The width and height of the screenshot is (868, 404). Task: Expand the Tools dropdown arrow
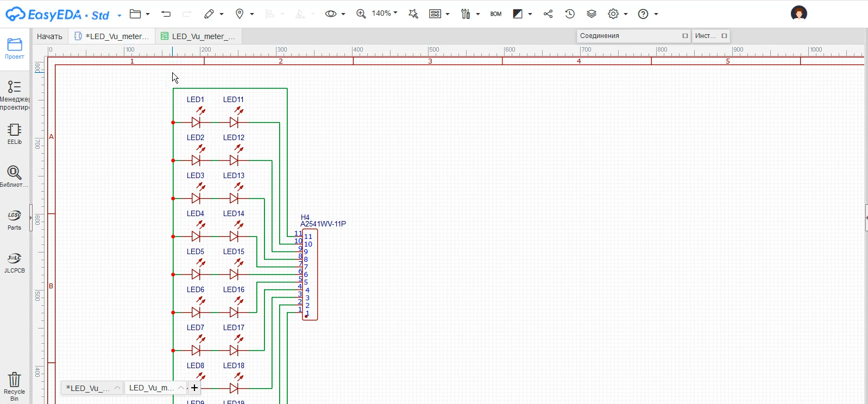point(478,14)
